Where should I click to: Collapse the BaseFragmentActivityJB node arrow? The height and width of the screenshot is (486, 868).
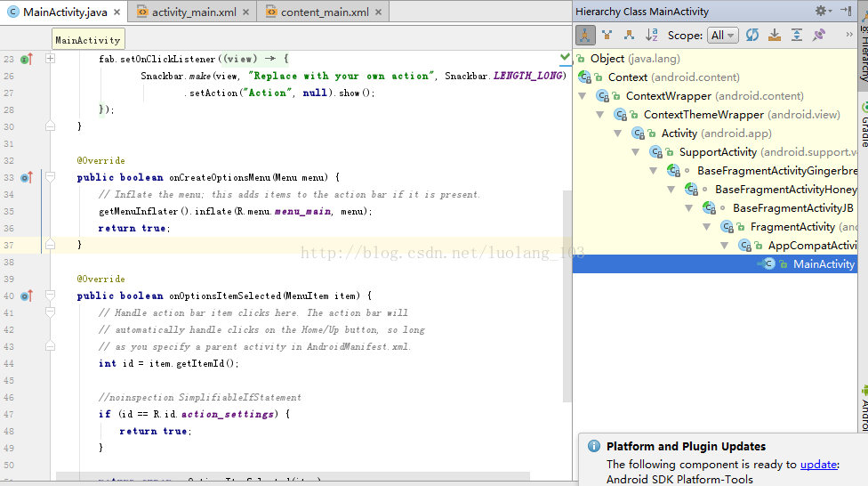pyautogui.click(x=688, y=208)
